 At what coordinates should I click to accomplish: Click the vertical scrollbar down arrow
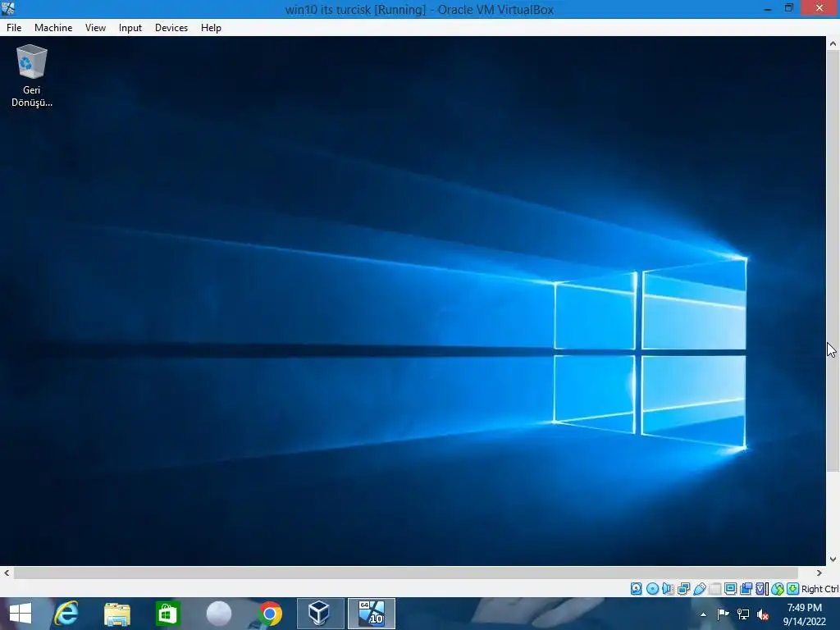click(x=833, y=559)
